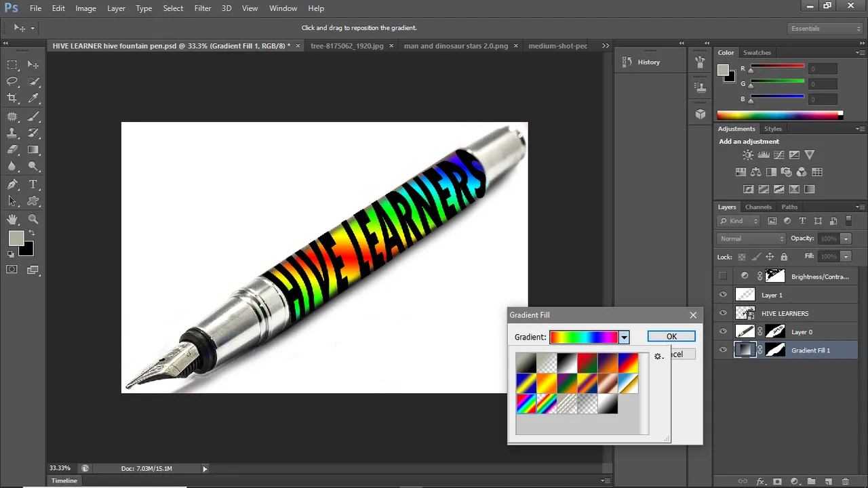
Task: Click the Pen tool icon
Action: [12, 184]
